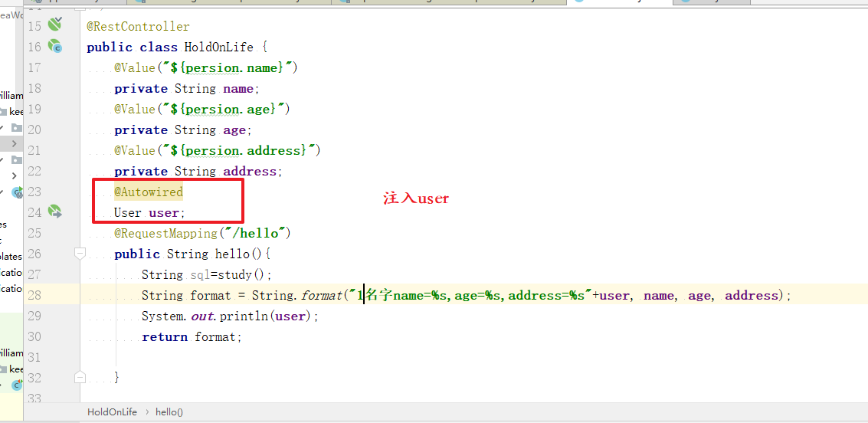Image resolution: width=868 pixels, height=423 pixels.
Task: Select the class icon in green-highlighted tree area
Action: [18, 384]
